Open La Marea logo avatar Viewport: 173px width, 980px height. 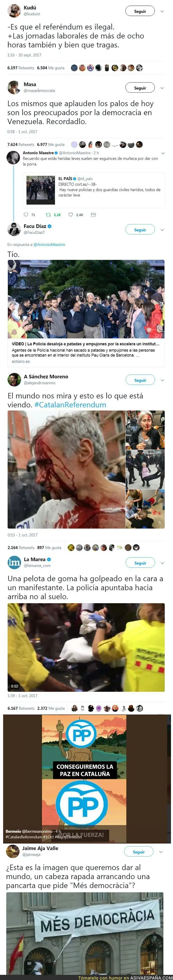click(14, 562)
